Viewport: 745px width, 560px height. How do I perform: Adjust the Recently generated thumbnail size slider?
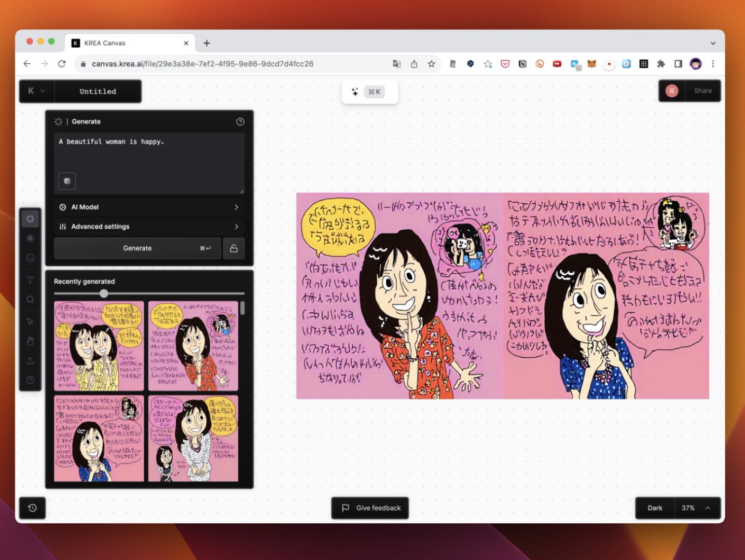tap(104, 293)
